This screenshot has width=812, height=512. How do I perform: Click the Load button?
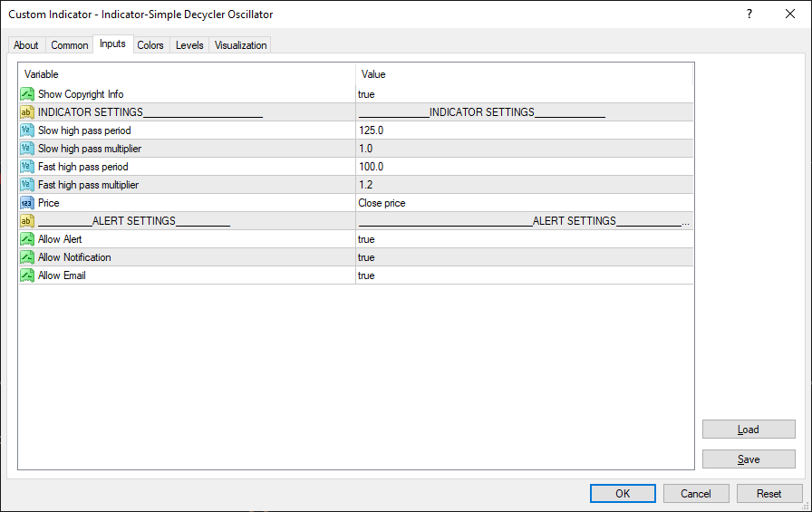(749, 430)
